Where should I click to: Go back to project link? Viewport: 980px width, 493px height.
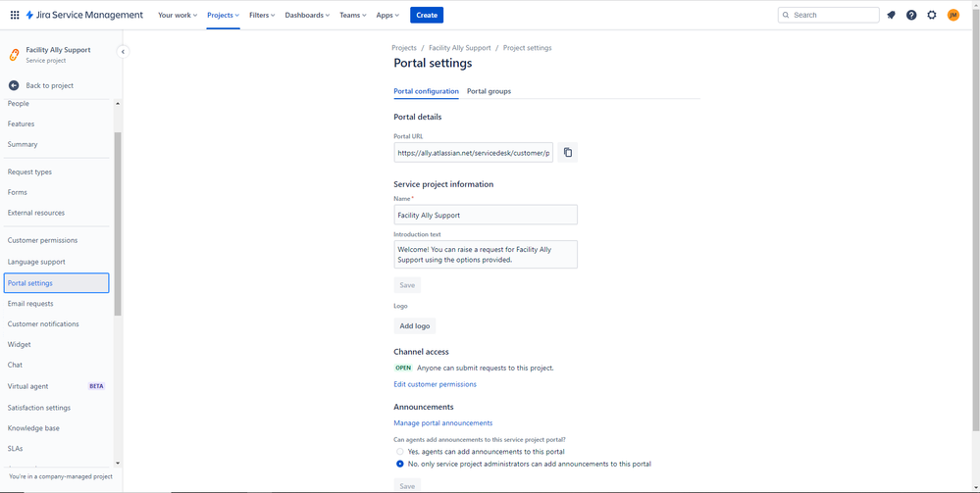[x=50, y=85]
